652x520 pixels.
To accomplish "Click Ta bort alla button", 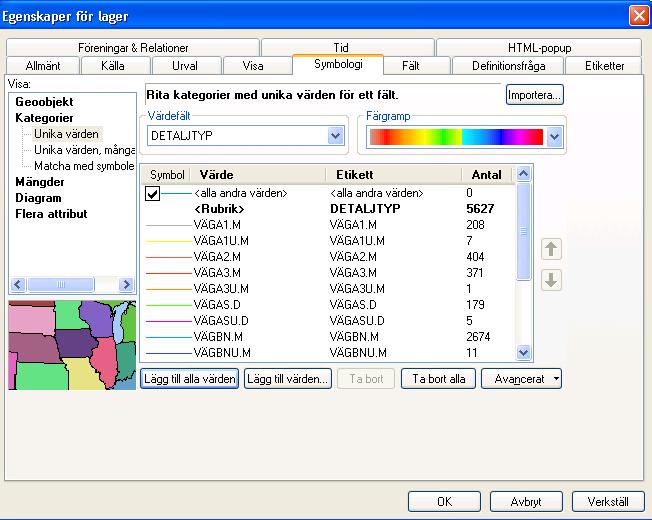I will coord(438,379).
